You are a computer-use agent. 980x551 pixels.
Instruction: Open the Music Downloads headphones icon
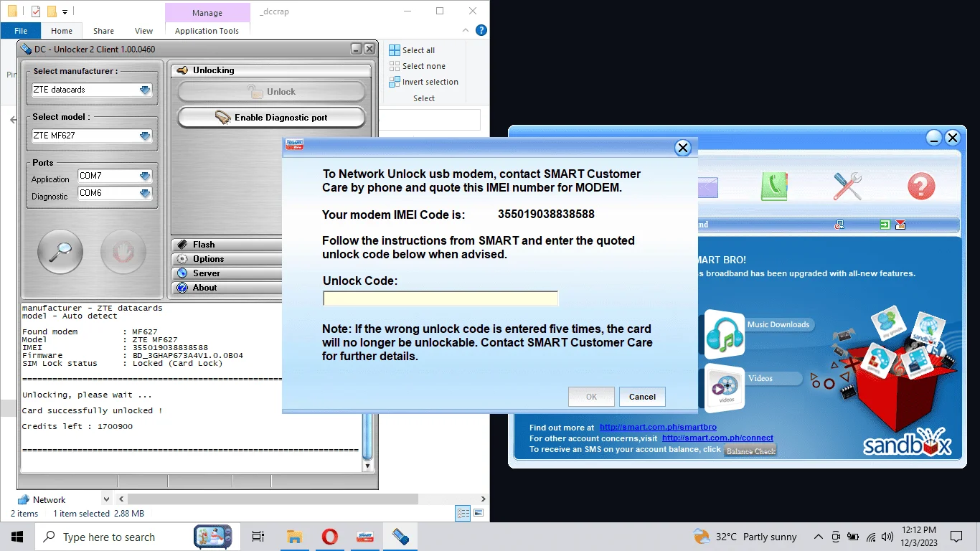725,334
